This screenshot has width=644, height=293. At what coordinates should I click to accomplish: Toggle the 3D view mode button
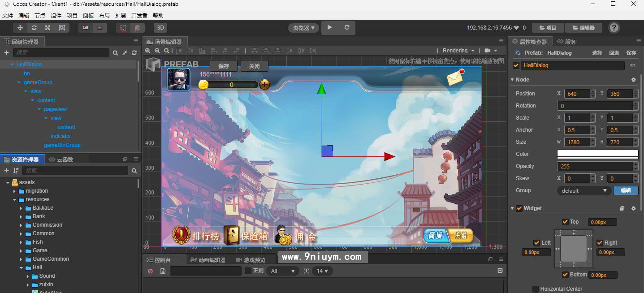[160, 28]
